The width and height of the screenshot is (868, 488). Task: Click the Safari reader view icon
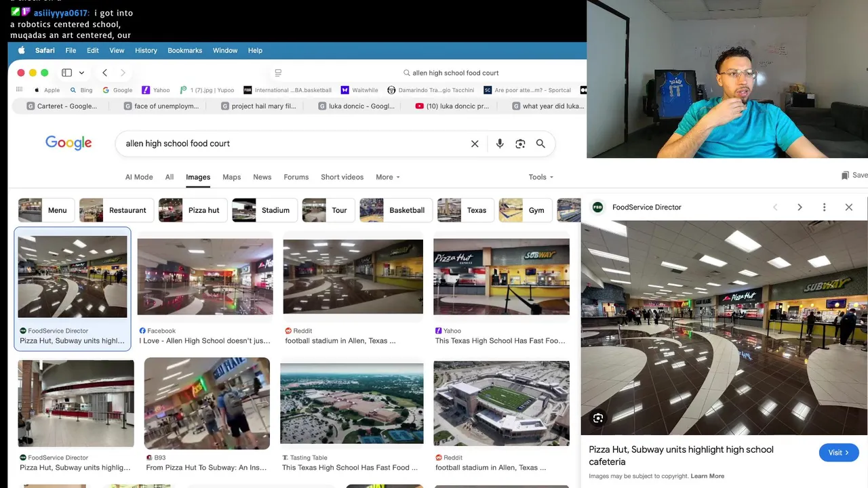pyautogui.click(x=278, y=73)
